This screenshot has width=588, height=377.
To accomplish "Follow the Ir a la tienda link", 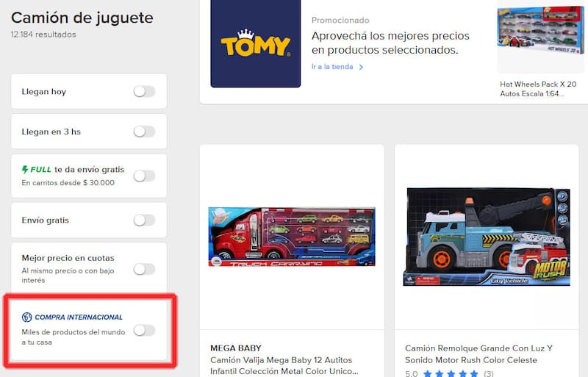I will [332, 67].
